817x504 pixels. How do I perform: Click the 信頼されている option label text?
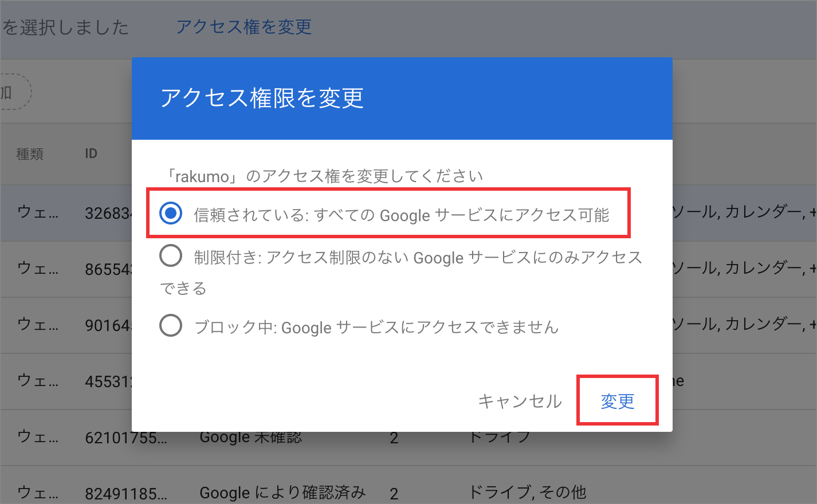[x=401, y=215]
